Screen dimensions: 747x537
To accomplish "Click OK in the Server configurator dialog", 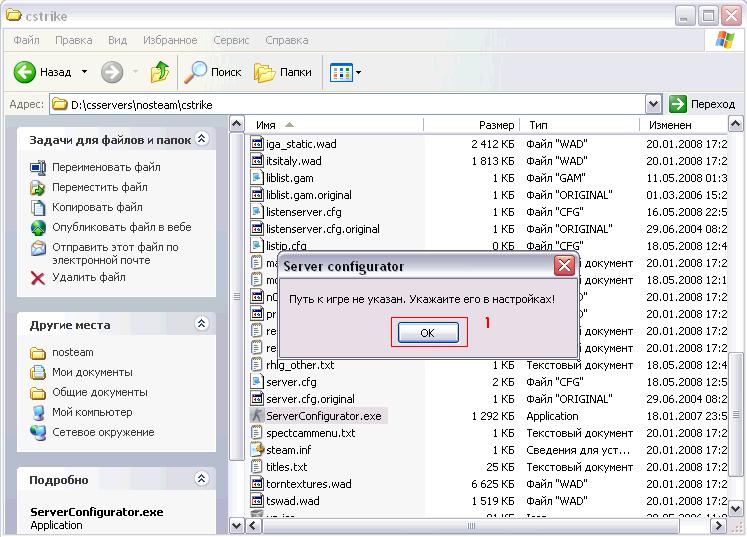I will coord(428,332).
